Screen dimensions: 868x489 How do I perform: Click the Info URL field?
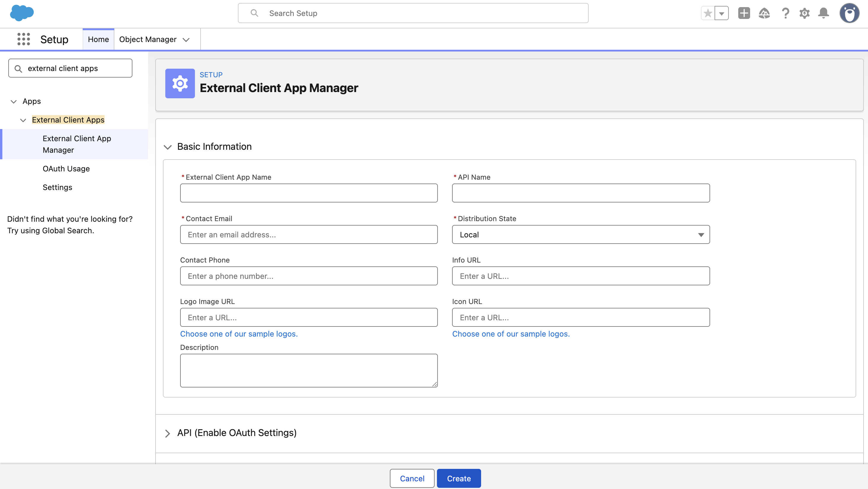[x=581, y=276]
